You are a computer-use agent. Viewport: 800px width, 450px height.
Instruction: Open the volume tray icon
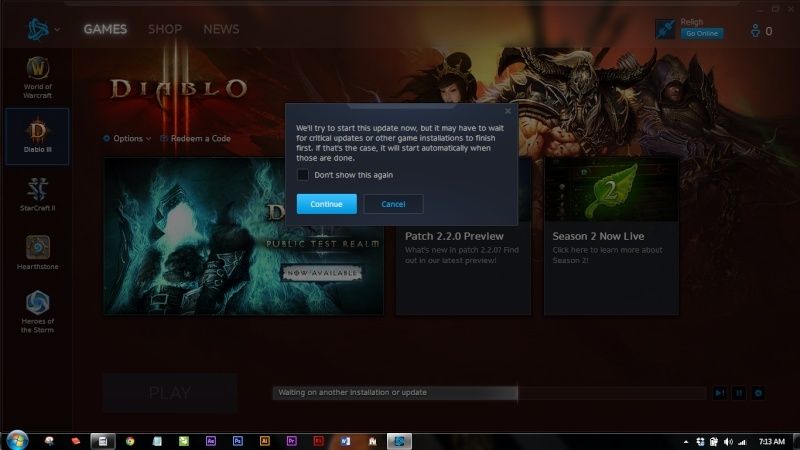728,442
